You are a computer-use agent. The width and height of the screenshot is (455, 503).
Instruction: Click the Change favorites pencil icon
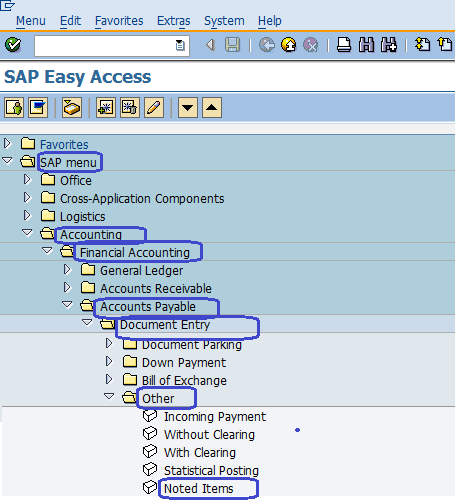154,107
